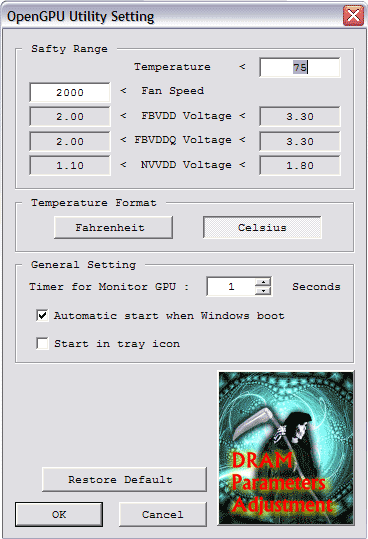Select NVVDD Voltage maximum 1.80 field
This screenshot has width=368, height=539.
coord(300,165)
